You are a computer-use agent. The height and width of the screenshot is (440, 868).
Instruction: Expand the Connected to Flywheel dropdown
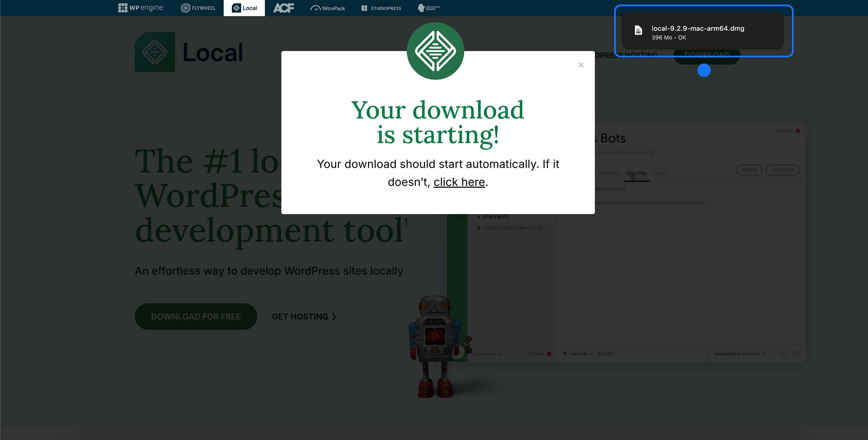(764, 354)
